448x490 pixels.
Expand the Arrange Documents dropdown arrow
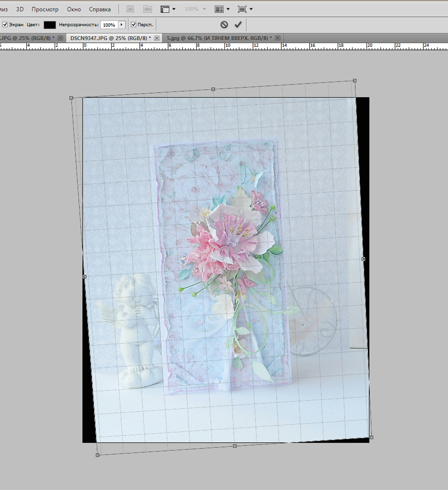click(228, 9)
